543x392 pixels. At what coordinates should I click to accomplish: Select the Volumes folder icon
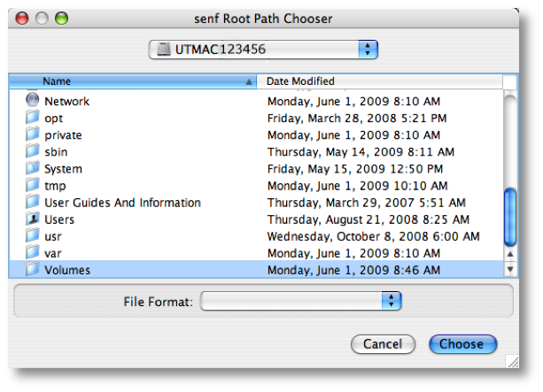point(32,270)
